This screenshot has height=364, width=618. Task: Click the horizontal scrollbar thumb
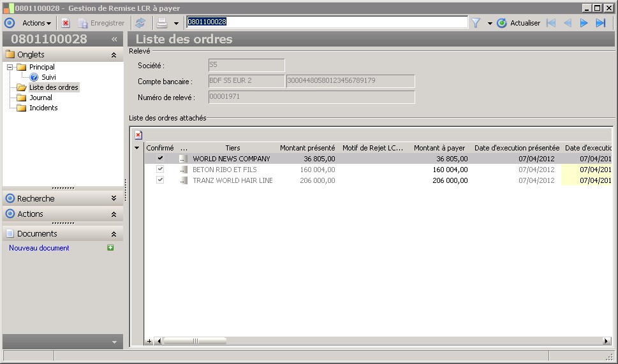(195, 341)
